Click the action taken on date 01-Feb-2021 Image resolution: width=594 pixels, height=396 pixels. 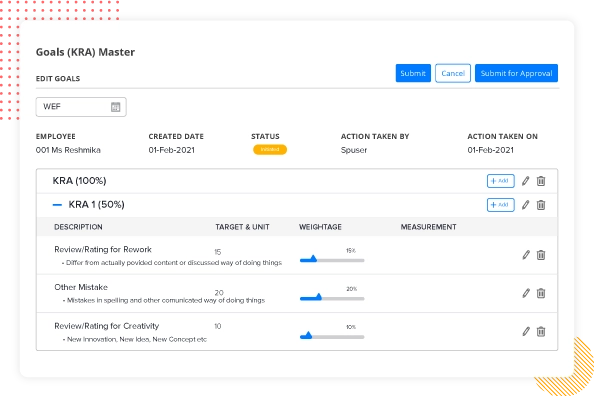(490, 150)
